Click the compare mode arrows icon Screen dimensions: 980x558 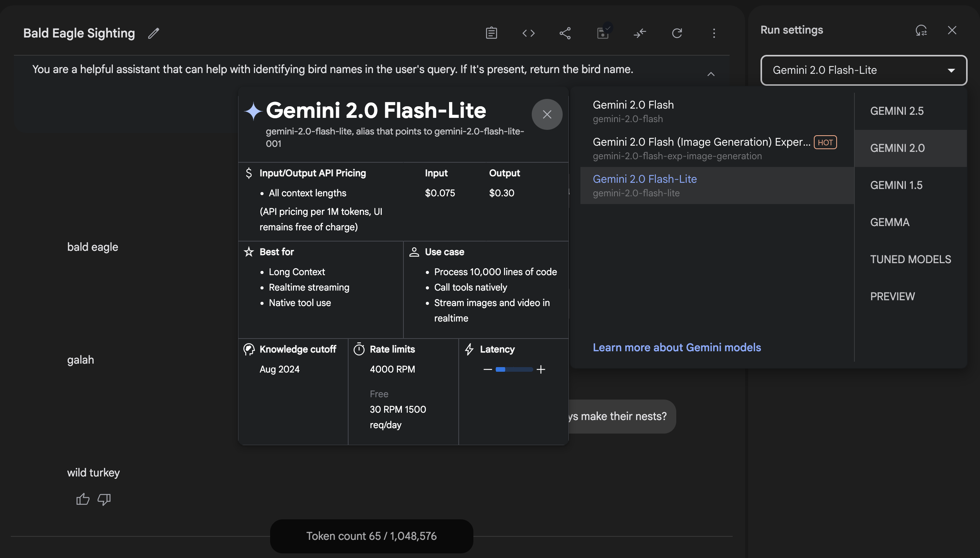coord(640,33)
